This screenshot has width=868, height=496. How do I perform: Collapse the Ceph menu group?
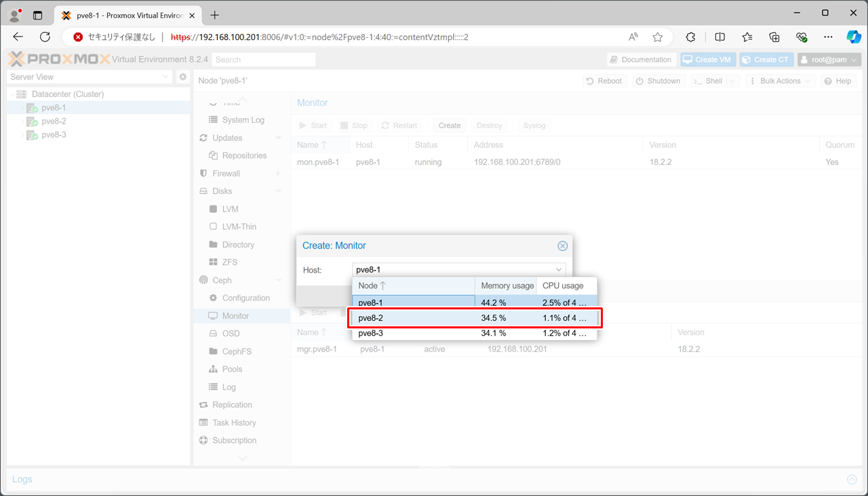(x=278, y=280)
